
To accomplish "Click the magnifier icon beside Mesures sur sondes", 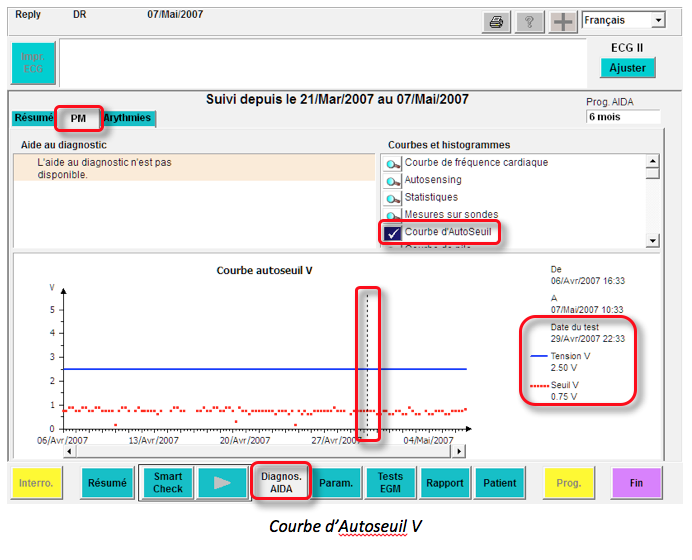I will (x=393, y=215).
